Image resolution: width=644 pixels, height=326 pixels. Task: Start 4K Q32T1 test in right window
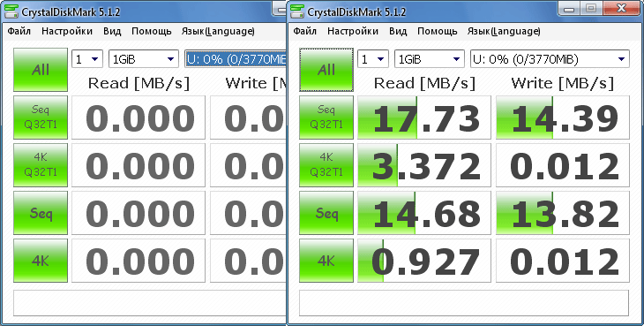coord(326,165)
